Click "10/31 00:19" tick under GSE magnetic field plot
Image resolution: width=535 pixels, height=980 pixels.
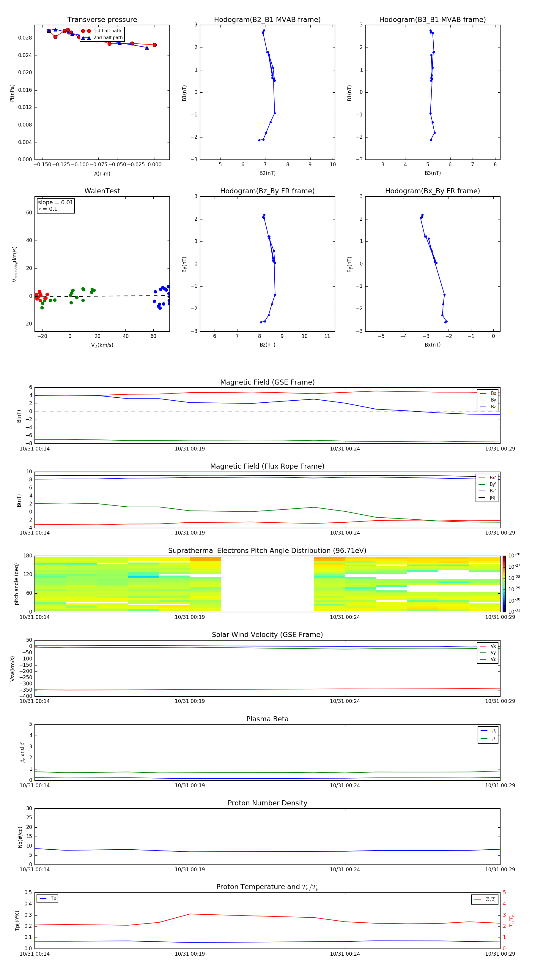click(x=190, y=448)
